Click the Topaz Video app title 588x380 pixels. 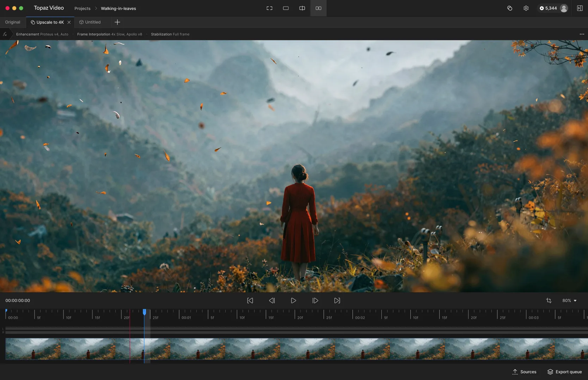[x=49, y=8]
